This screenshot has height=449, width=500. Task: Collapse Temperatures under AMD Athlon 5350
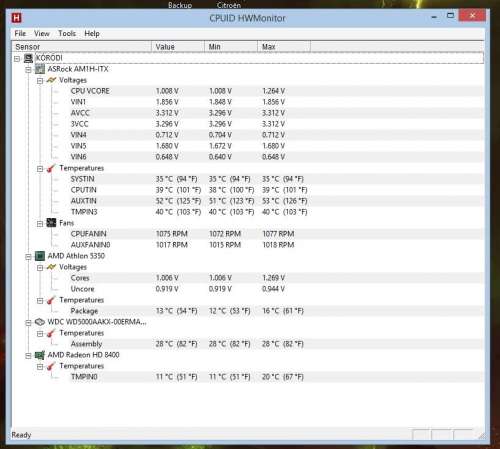[x=40, y=301]
